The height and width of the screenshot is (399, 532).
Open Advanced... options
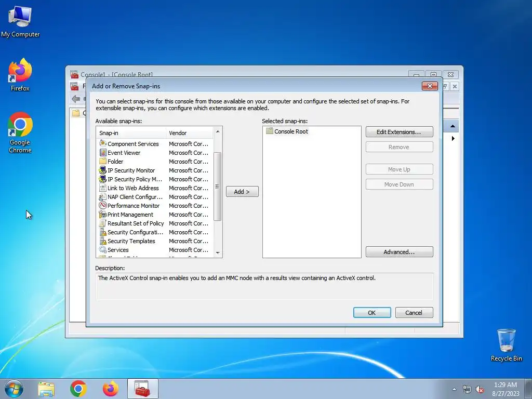399,252
